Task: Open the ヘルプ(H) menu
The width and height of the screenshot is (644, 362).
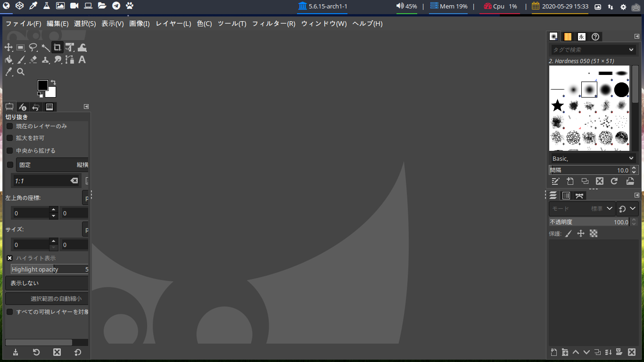Action: pos(367,24)
